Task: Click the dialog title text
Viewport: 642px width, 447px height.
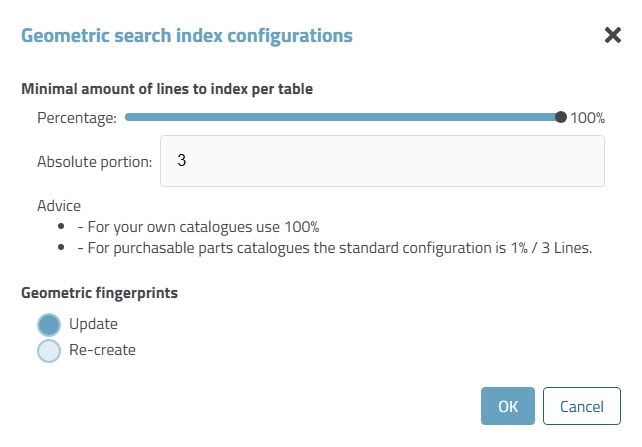Action: pos(187,36)
